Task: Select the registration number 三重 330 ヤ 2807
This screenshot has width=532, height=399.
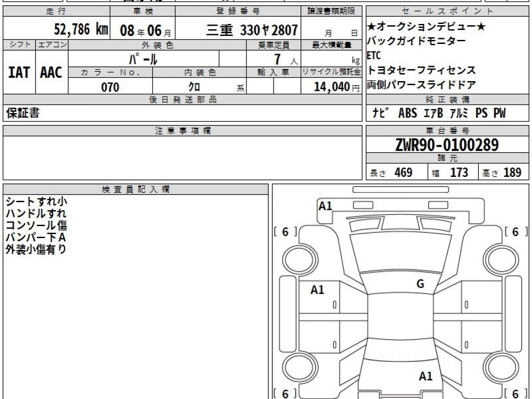Action: click(x=252, y=30)
